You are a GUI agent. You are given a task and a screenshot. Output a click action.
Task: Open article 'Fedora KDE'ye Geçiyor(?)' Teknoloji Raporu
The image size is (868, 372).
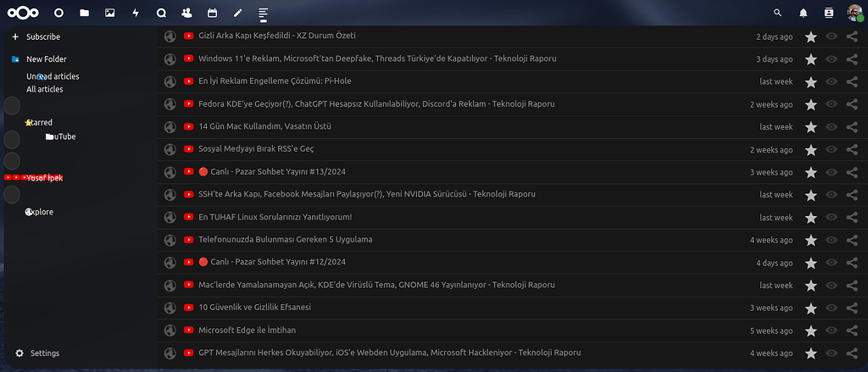pyautogui.click(x=376, y=103)
